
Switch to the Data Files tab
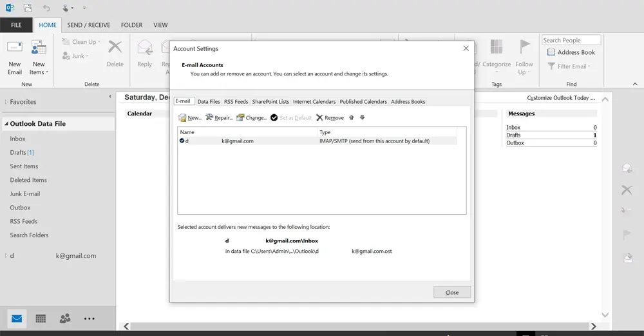click(x=209, y=102)
